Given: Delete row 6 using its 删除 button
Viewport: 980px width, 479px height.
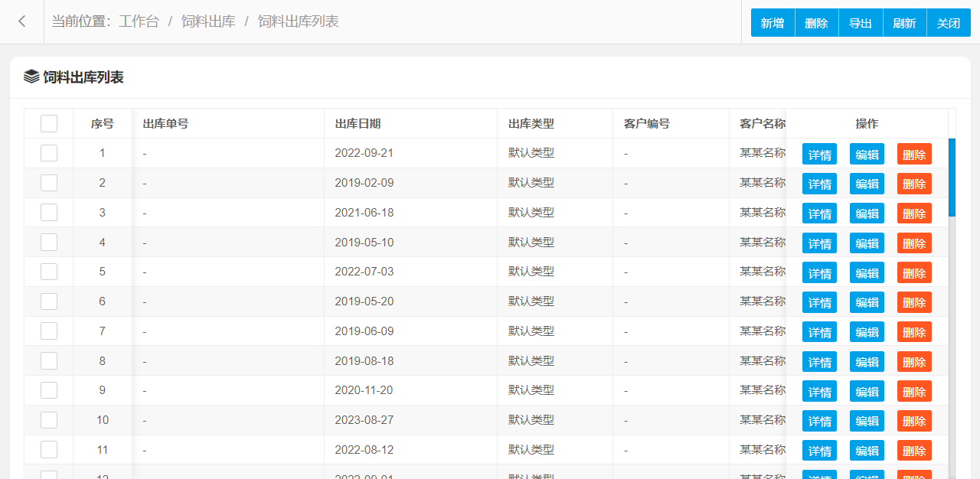Looking at the screenshot, I should pyautogui.click(x=914, y=302).
